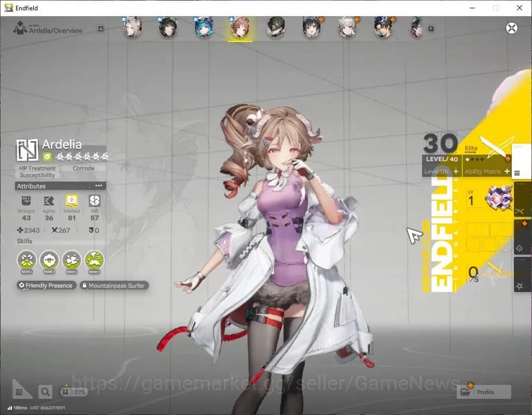532x415 pixels.
Task: Click the Agility attribute icon
Action: click(x=49, y=201)
